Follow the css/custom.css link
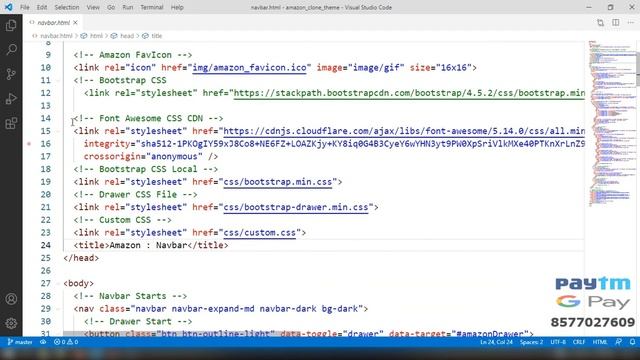The image size is (640, 360). point(260,233)
